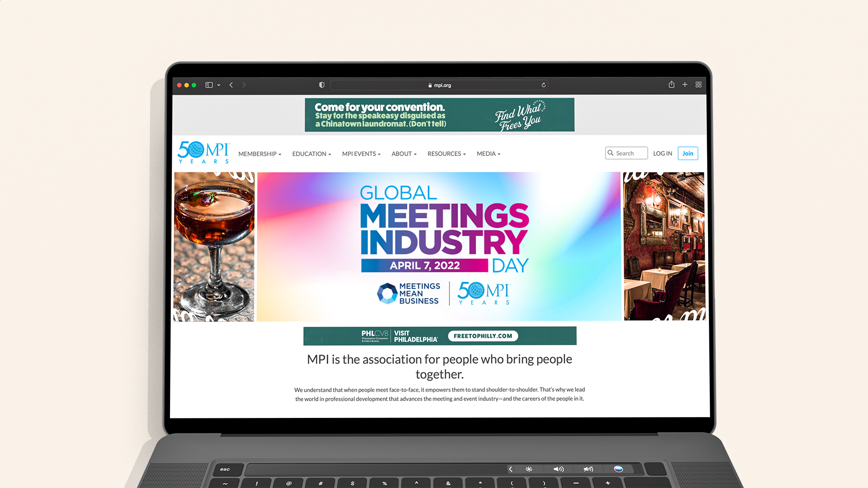
Task: Click the Global Meetings Industry Day banner
Action: [439, 247]
